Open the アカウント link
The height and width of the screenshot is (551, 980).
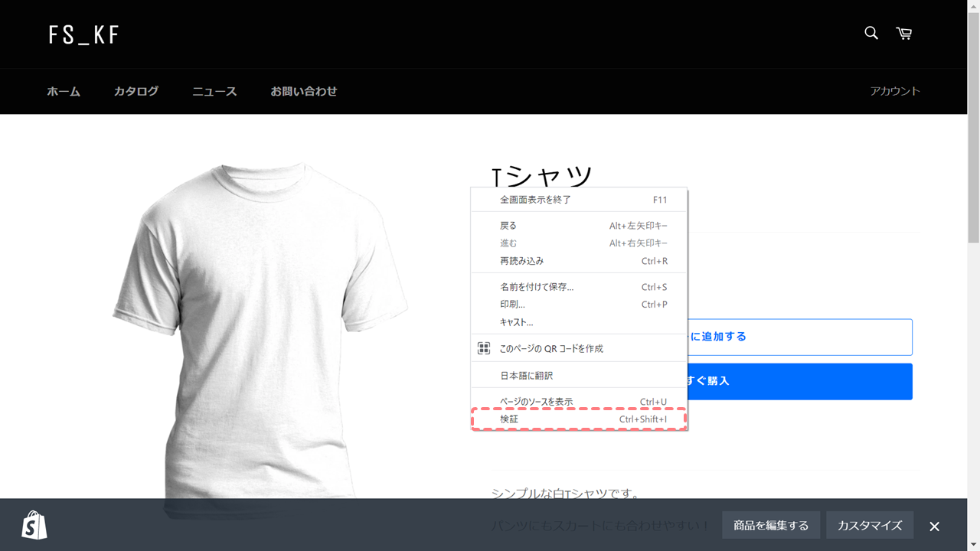tap(895, 91)
